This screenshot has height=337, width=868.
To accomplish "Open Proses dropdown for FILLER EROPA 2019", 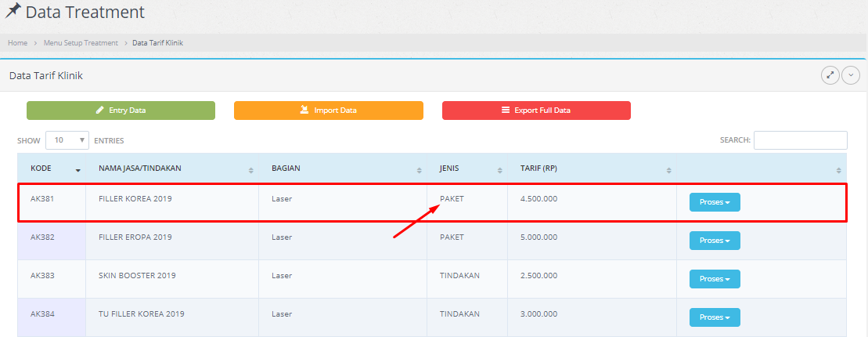I will pyautogui.click(x=715, y=241).
